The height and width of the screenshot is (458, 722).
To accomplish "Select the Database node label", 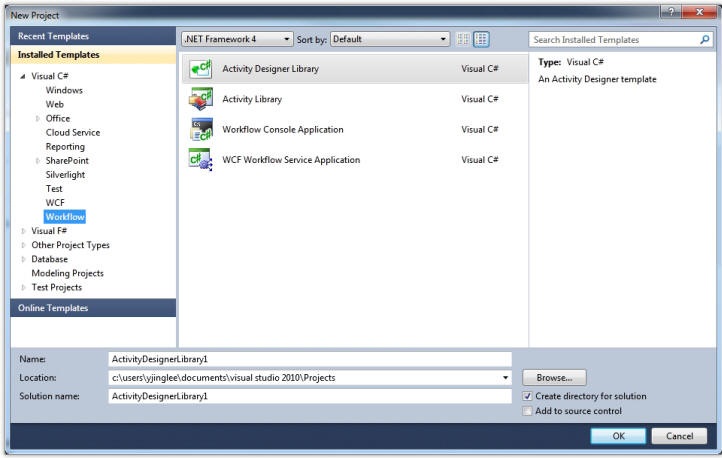I will click(x=49, y=259).
